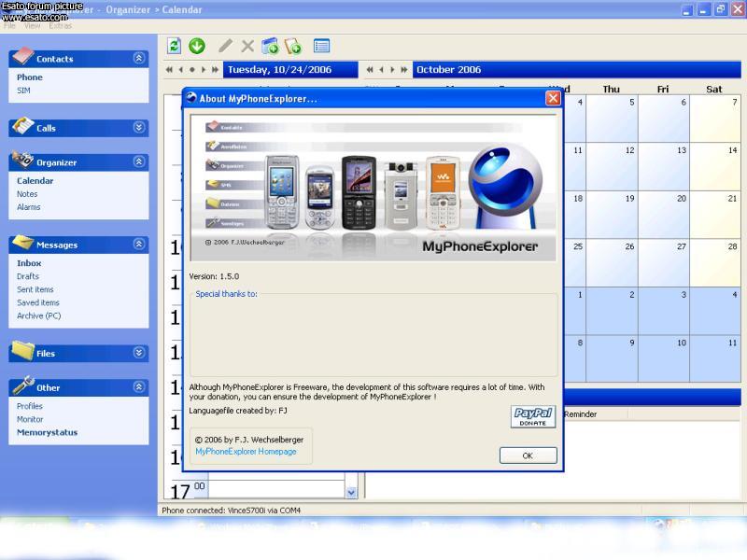Open Calendar under Organizer
Screen dimensions: 747x560
tap(35, 181)
